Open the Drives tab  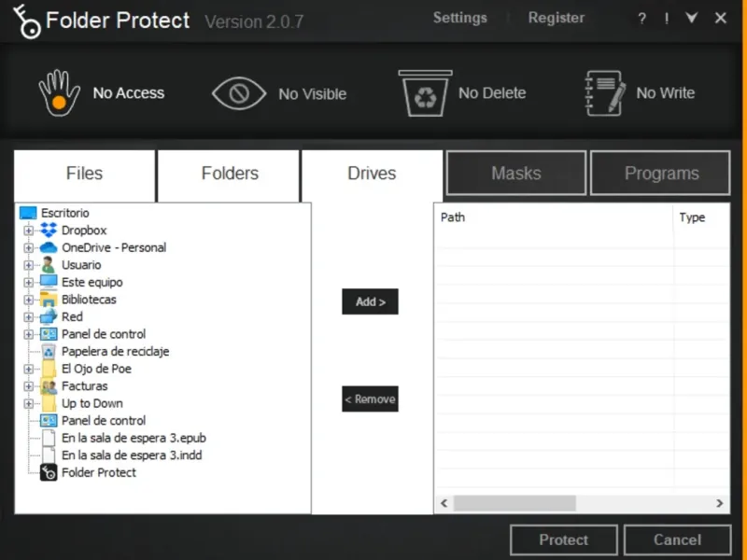click(x=372, y=175)
